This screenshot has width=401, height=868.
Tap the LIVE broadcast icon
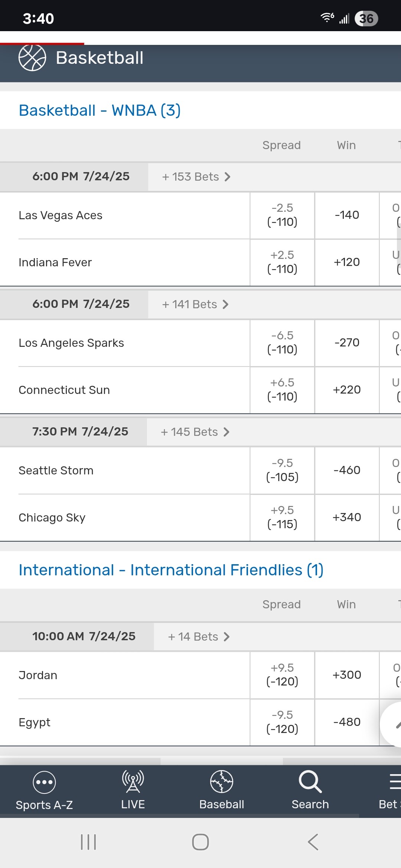tap(133, 782)
